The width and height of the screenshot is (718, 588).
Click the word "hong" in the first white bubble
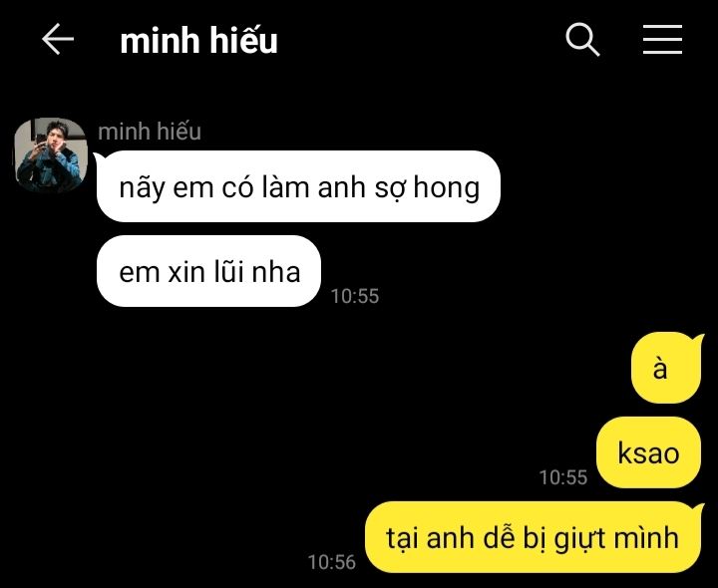click(x=447, y=187)
